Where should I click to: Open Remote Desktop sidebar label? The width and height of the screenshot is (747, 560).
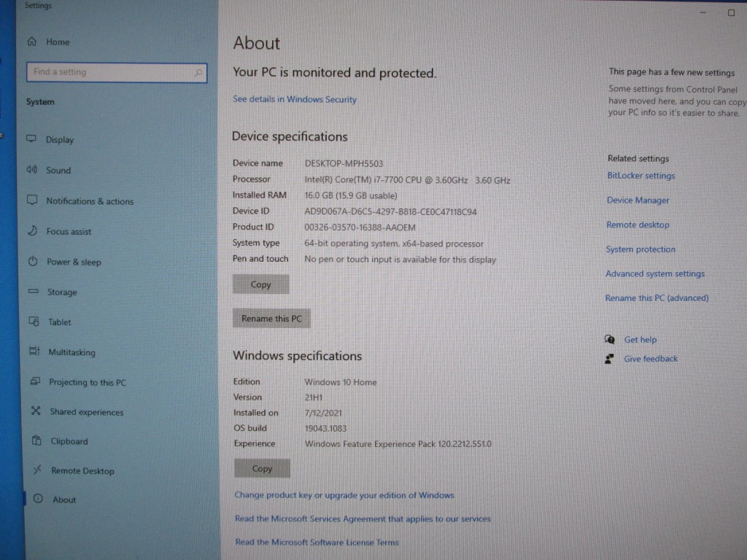(82, 471)
